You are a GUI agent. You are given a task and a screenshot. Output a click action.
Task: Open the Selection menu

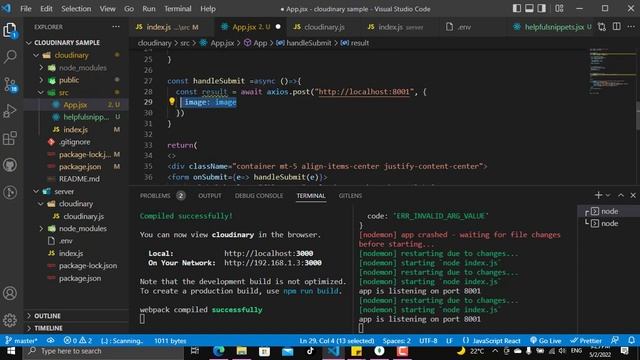click(x=76, y=9)
